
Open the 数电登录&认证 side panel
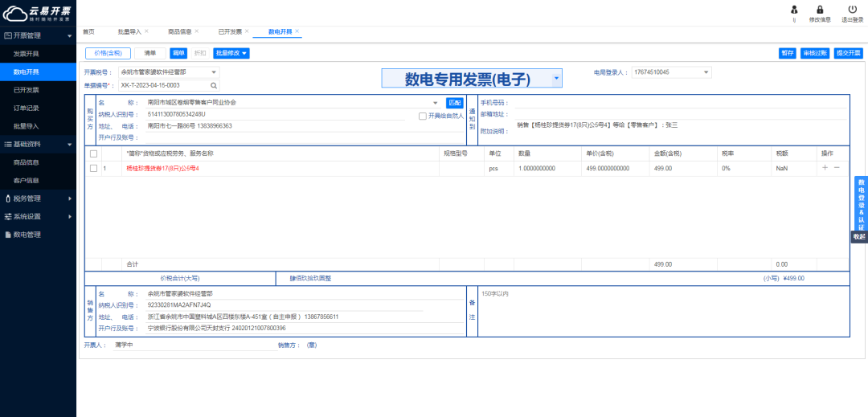[x=861, y=204]
